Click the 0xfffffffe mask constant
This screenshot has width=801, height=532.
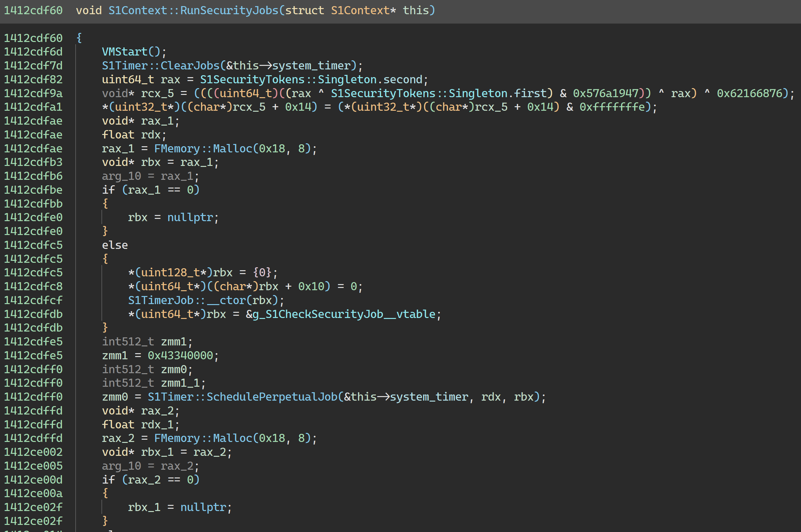(612, 107)
